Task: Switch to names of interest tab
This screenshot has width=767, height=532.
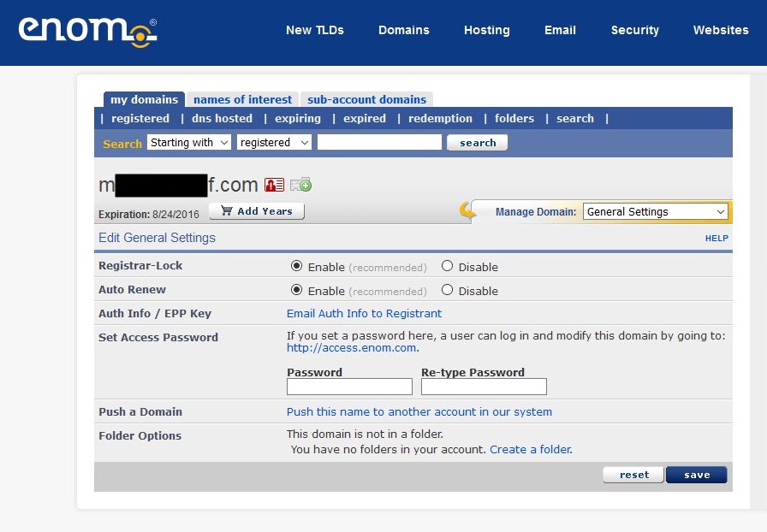Action: (242, 100)
